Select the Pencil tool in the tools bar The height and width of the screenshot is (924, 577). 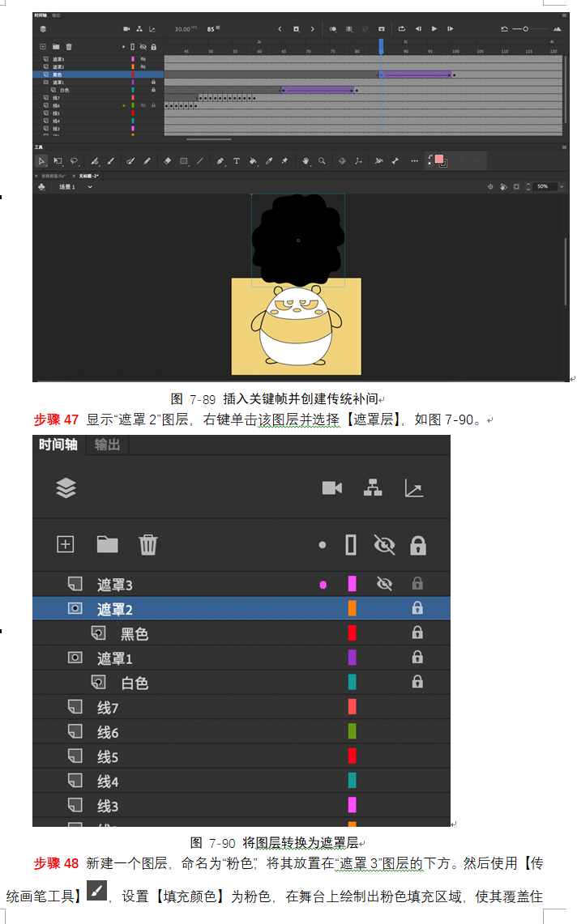[x=147, y=161]
